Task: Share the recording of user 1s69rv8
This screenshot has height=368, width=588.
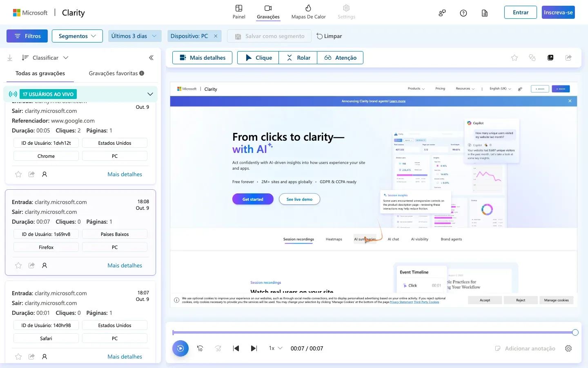Action: click(31, 265)
